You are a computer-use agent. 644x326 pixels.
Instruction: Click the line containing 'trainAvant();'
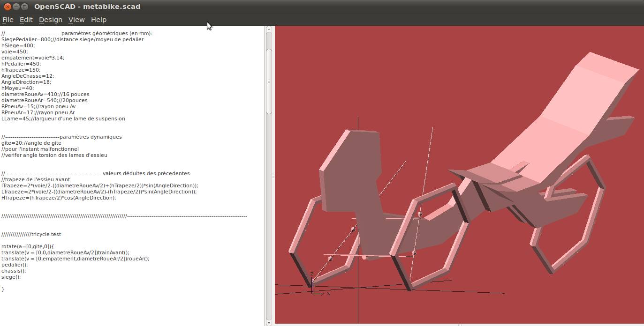[x=65, y=252]
